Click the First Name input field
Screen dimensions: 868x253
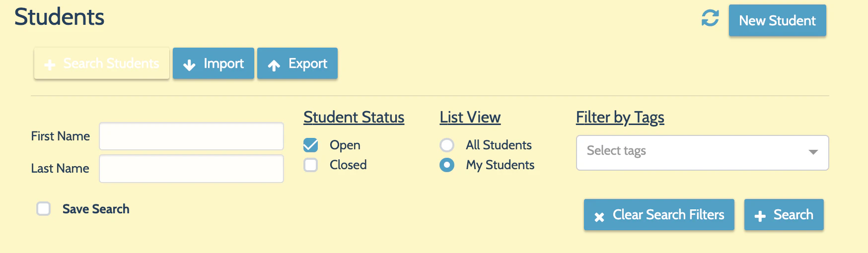[x=191, y=136]
